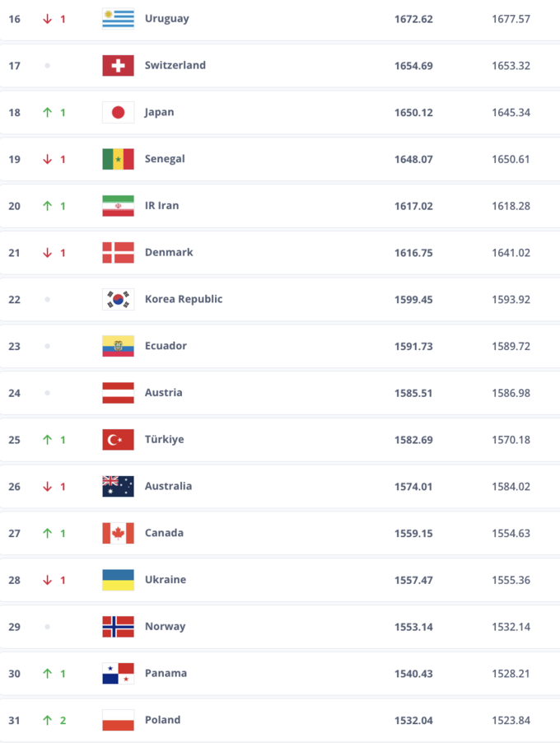
Task: Click Denmark's previous points 1641.02
Action: (x=511, y=252)
